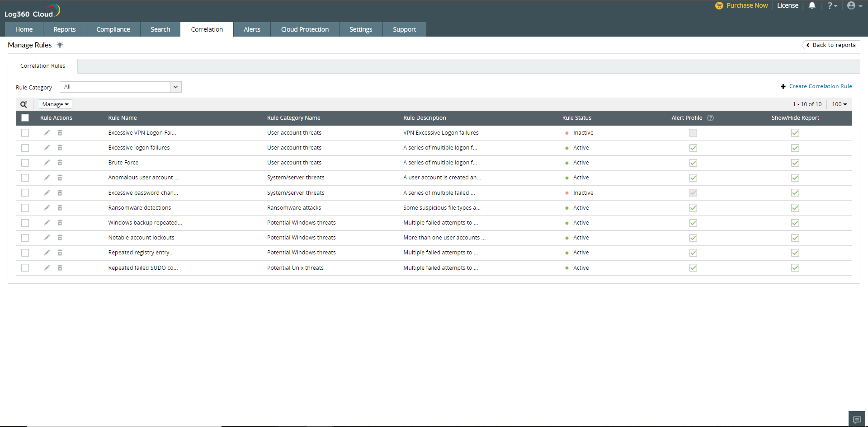The image size is (868, 427).
Task: Open the Manage dropdown menu
Action: 55,104
